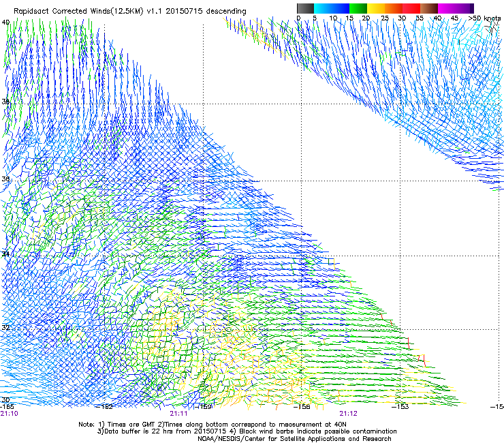Click the purple time stamp 21:10
The width and height of the screenshot is (504, 443).
(9, 414)
